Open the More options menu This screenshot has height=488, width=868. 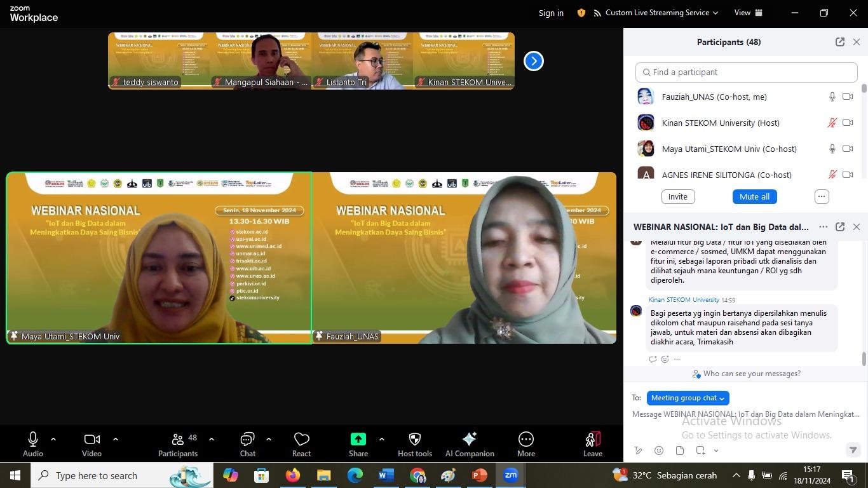click(526, 444)
